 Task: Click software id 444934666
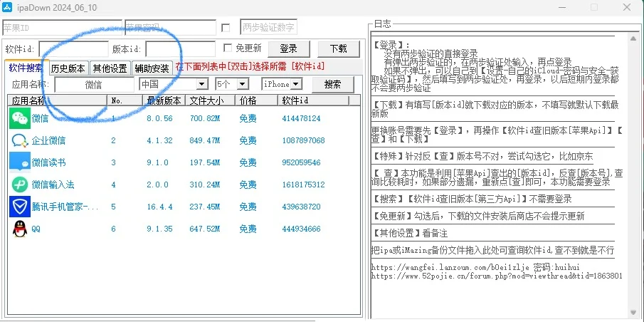(301, 229)
